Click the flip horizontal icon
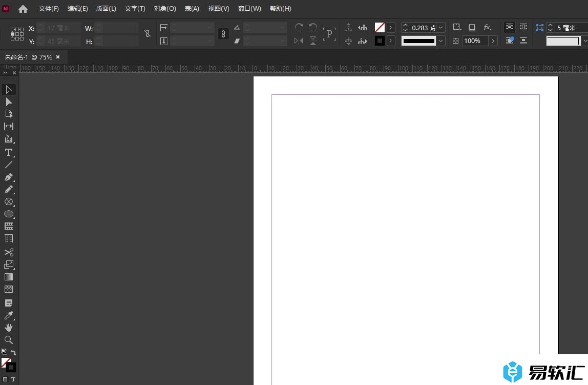Viewport: 588px width, 385px height. click(299, 40)
